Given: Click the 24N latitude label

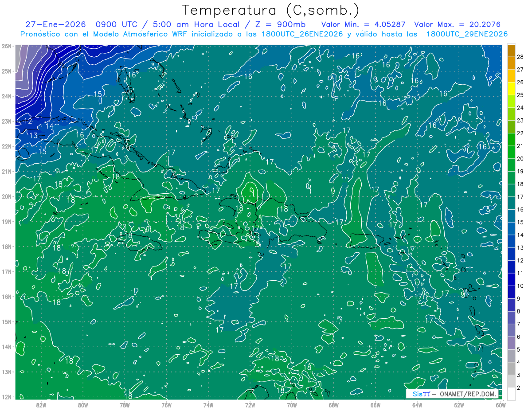Looking at the screenshot, I should tap(6, 96).
